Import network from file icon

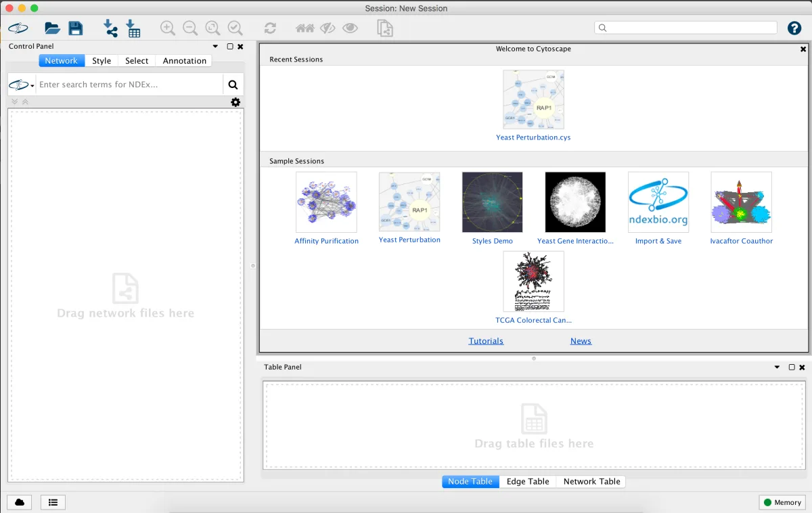tap(110, 28)
